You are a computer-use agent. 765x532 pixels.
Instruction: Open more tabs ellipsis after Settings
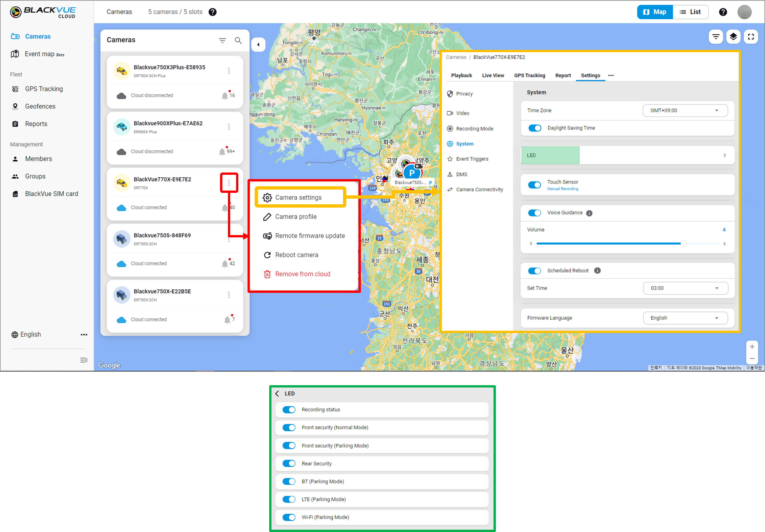click(x=611, y=76)
